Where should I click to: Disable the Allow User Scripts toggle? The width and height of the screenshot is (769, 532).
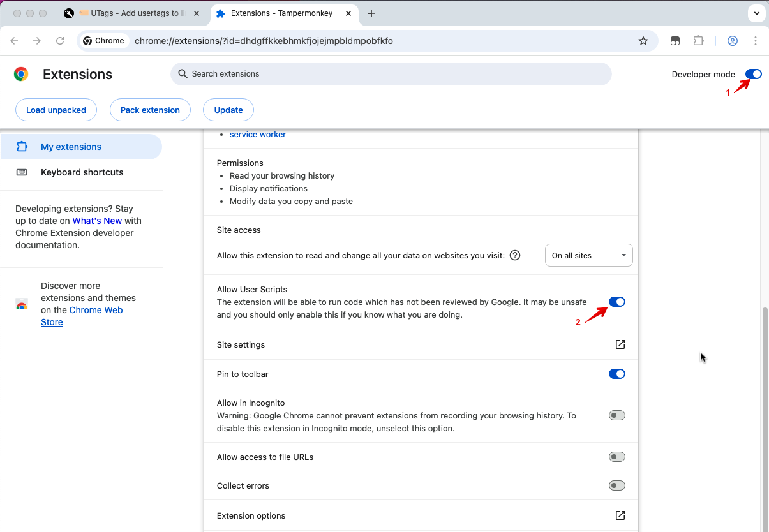pos(616,302)
